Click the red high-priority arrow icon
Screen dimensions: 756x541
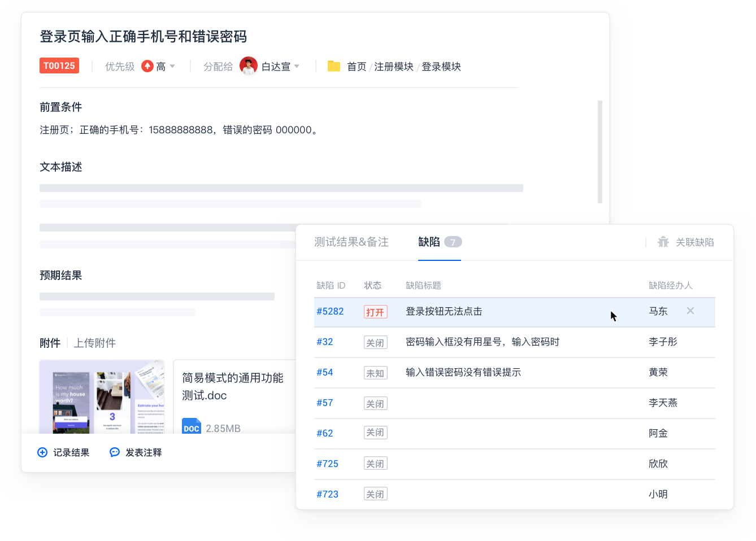(x=147, y=67)
